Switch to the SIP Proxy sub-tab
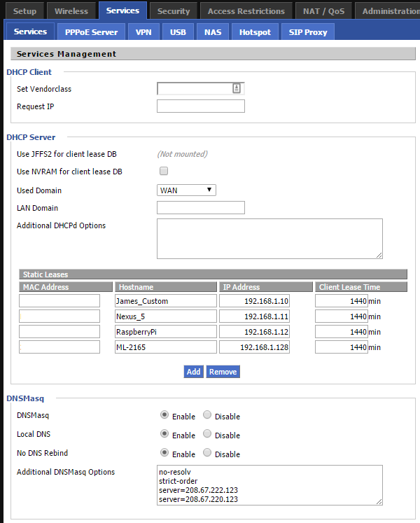The width and height of the screenshot is (420, 523). 308,32
